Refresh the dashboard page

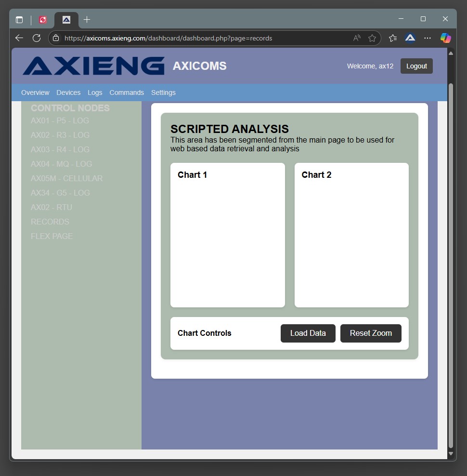37,38
